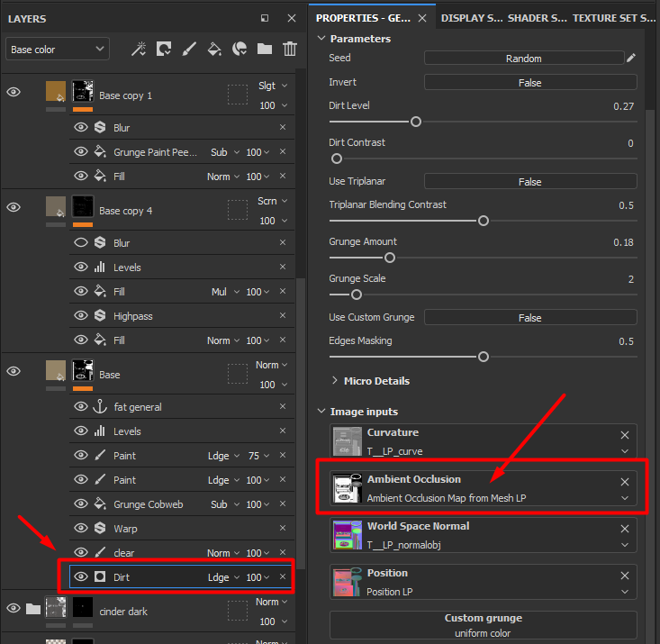Click the Dirt generator icon
The width and height of the screenshot is (660, 644).
click(100, 576)
